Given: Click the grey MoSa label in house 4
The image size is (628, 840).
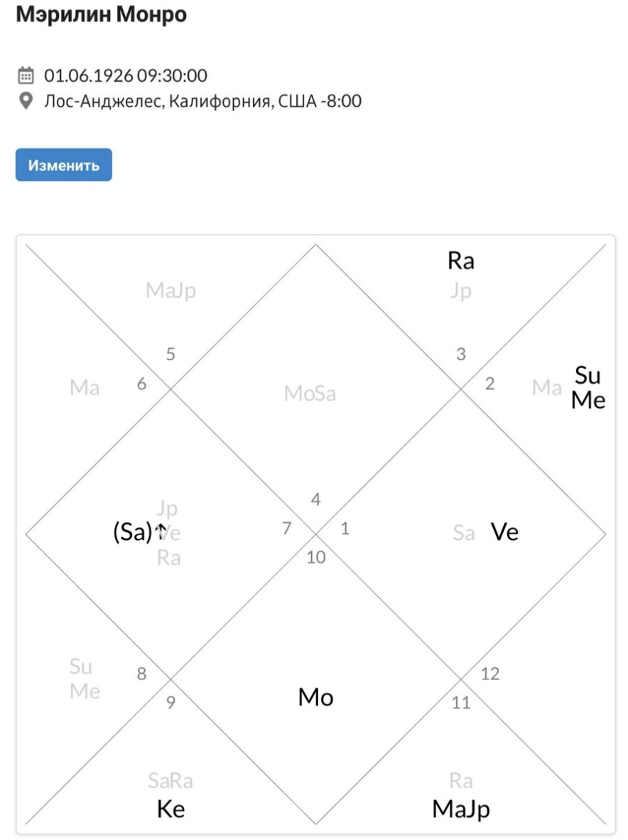Looking at the screenshot, I should 310,394.
